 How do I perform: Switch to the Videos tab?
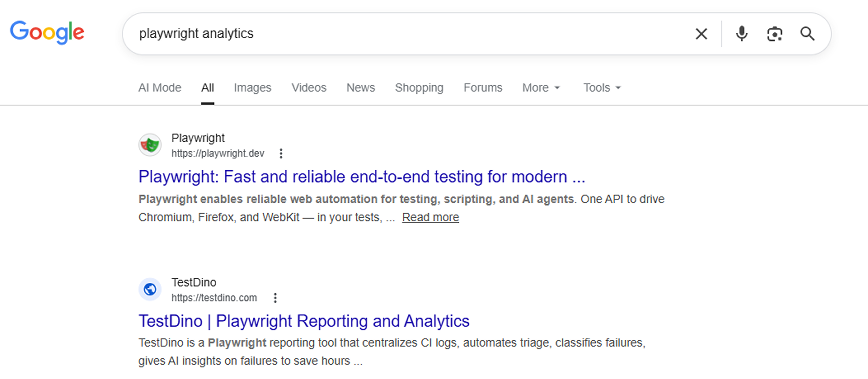point(309,88)
